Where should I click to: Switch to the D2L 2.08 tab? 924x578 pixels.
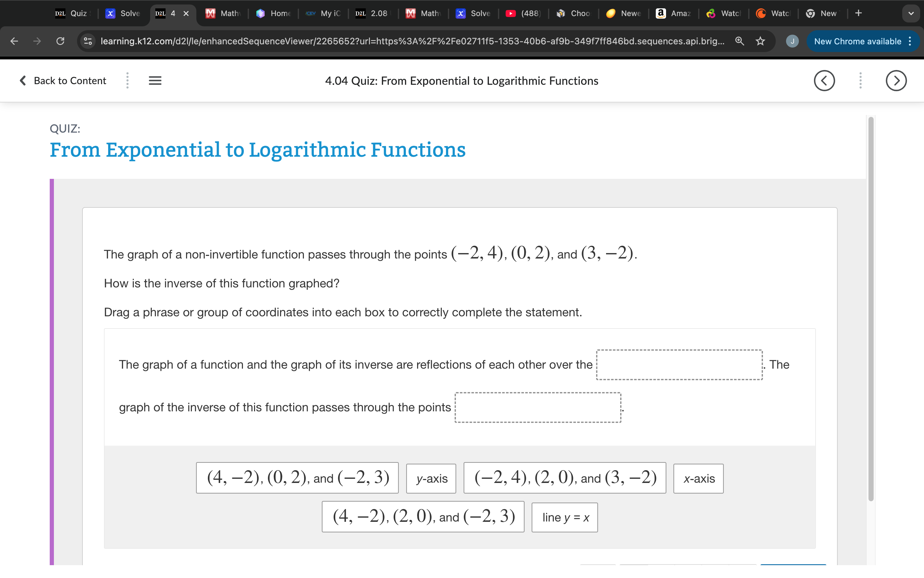373,13
